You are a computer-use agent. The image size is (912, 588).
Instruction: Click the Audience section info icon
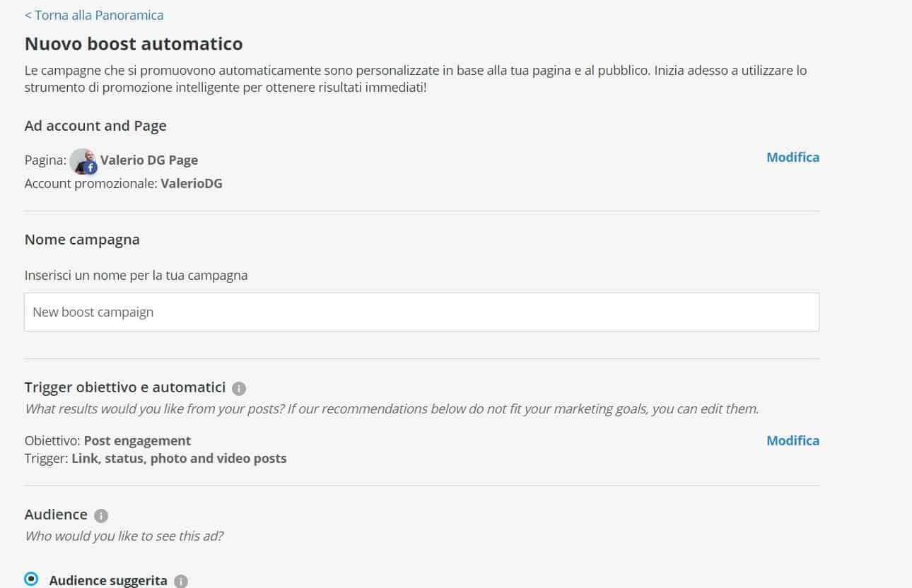pos(100,514)
